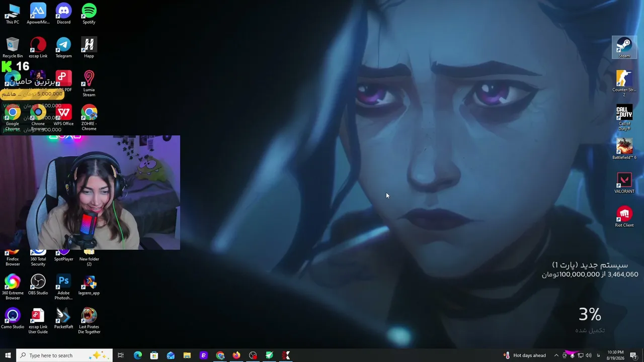Select the 360 Extreme Browser shortcut
Image resolution: width=644 pixels, height=362 pixels.
point(13,287)
